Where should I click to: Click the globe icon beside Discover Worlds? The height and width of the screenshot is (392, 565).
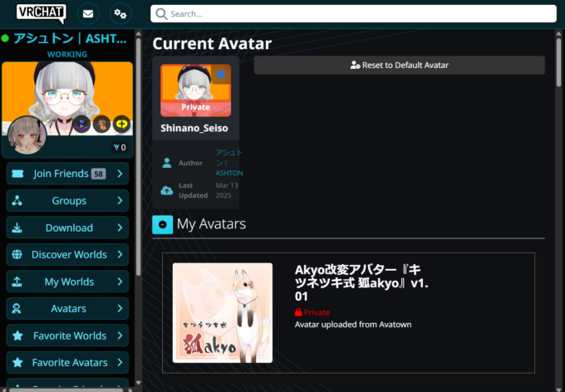tap(17, 254)
